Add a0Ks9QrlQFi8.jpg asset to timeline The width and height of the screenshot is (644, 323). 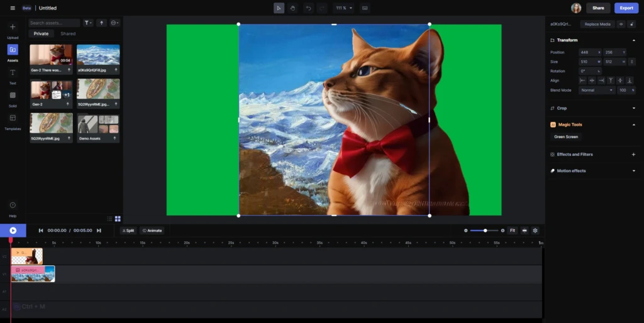116,70
